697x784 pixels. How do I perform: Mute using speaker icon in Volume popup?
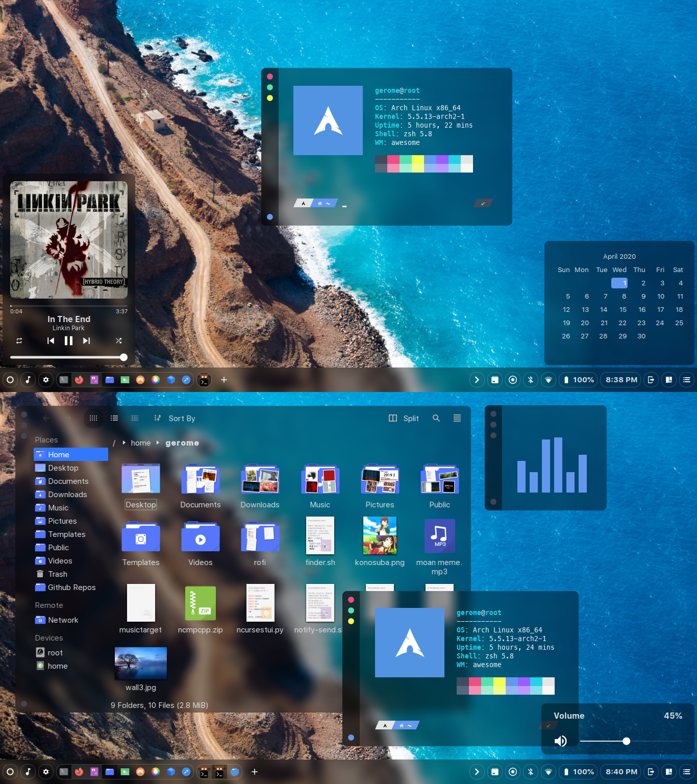560,741
